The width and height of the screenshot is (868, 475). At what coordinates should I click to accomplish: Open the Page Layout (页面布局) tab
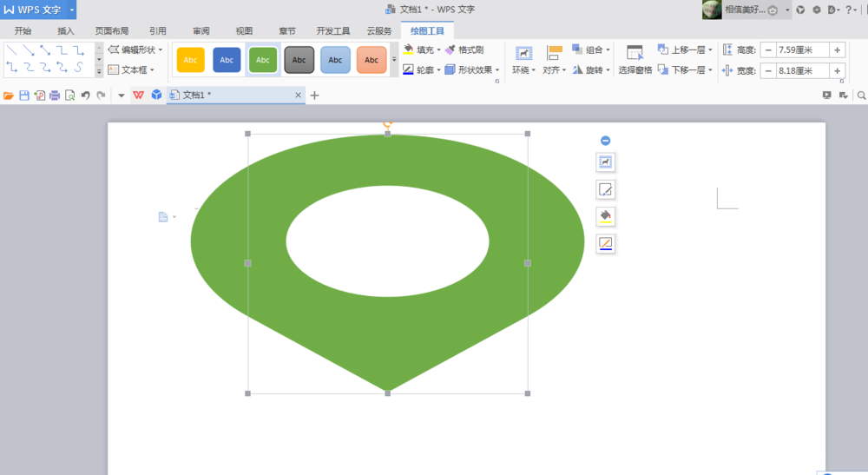pos(111,30)
